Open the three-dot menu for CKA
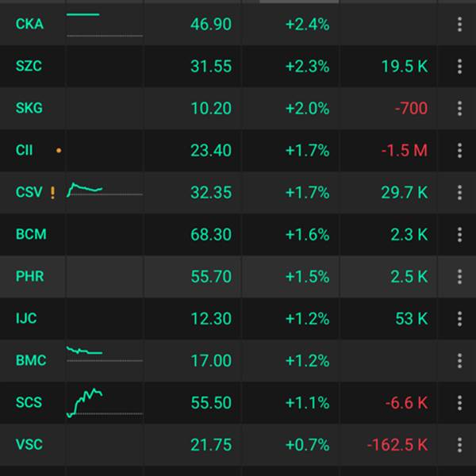 tap(459, 25)
